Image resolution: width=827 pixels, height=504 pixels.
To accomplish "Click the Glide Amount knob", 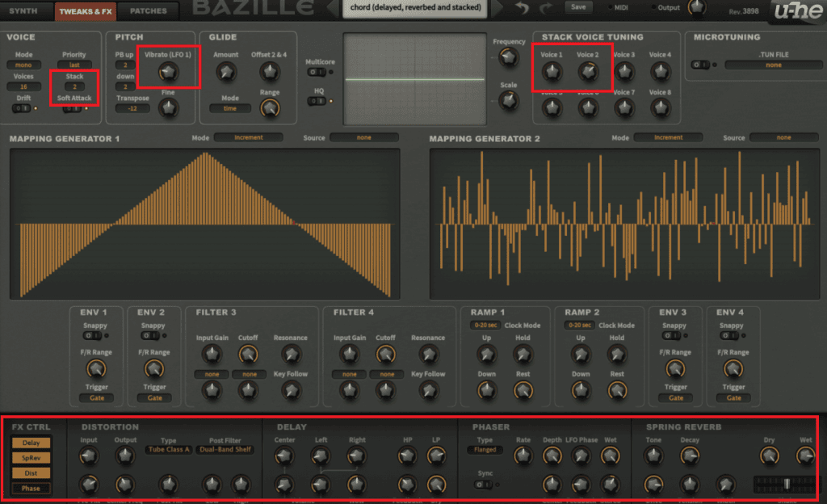I will [x=225, y=73].
